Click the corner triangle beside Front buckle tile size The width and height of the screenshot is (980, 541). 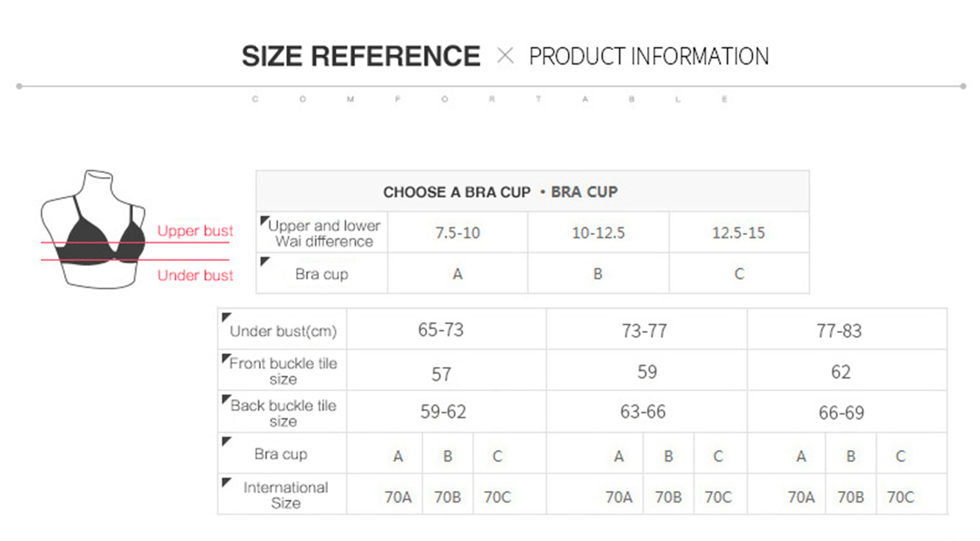coord(226,359)
